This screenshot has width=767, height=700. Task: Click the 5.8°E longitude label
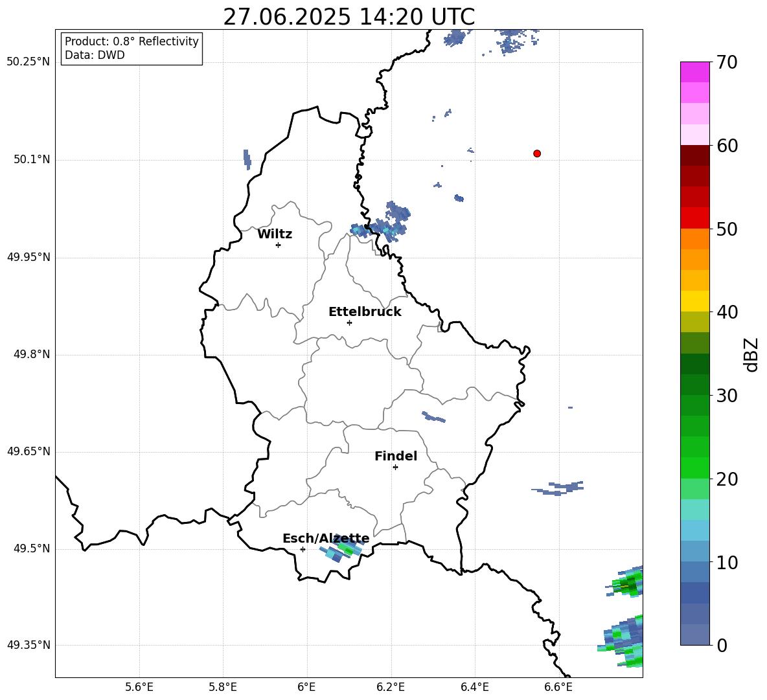click(x=223, y=687)
